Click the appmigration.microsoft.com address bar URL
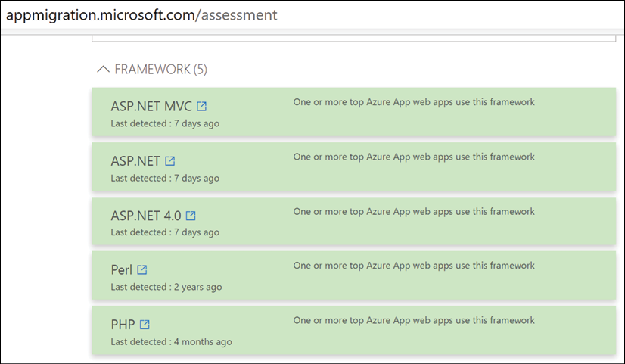 (141, 14)
